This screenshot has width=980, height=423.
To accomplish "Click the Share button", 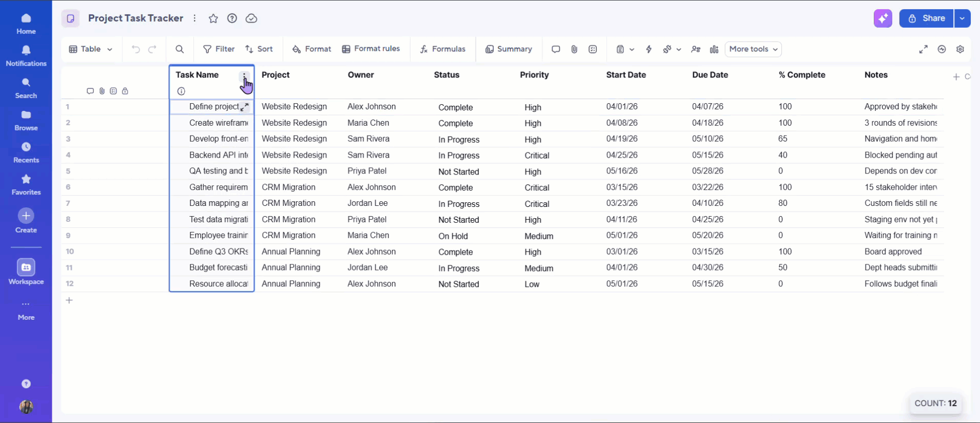I will pos(926,18).
